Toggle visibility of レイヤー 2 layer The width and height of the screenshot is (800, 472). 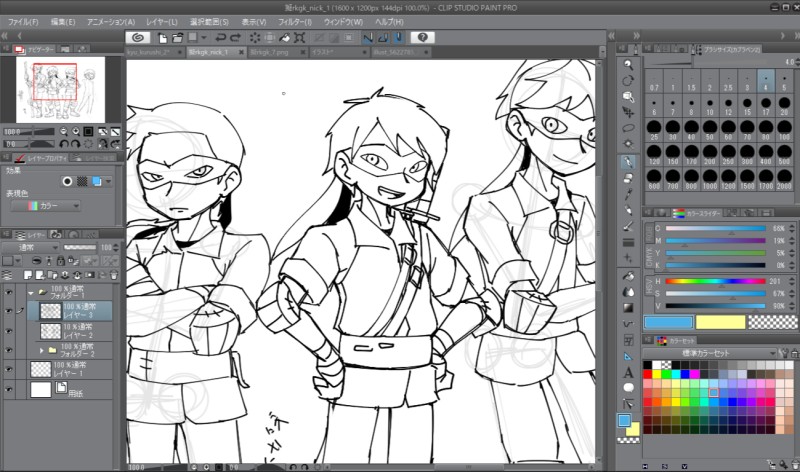click(x=8, y=331)
